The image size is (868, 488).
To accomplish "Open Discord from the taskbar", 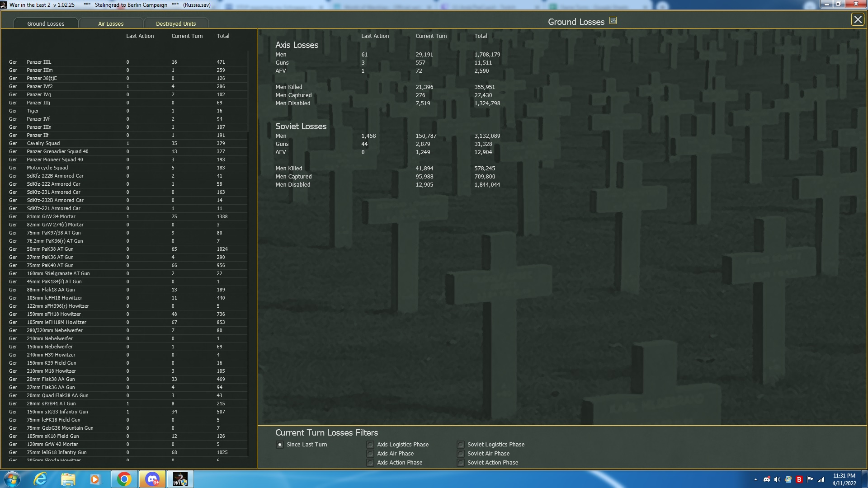I will pos(152,479).
